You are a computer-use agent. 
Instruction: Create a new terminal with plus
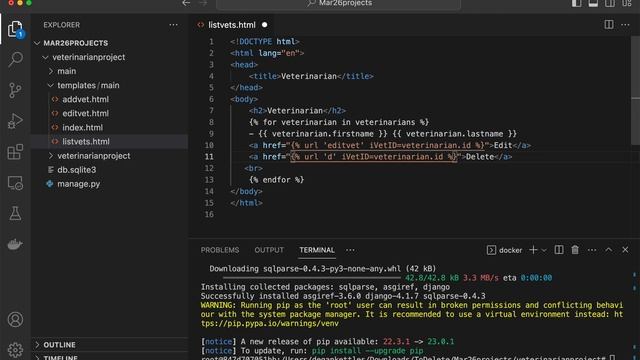[x=533, y=250]
